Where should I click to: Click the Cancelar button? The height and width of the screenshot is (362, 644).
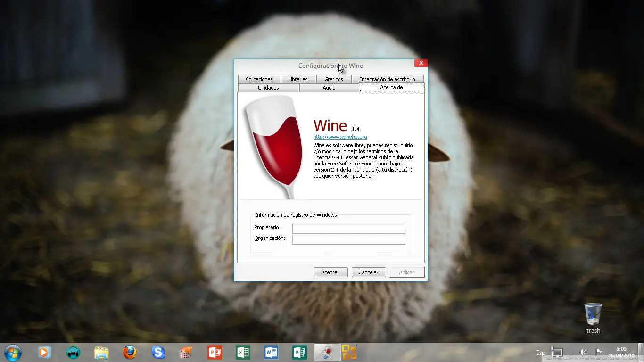369,272
